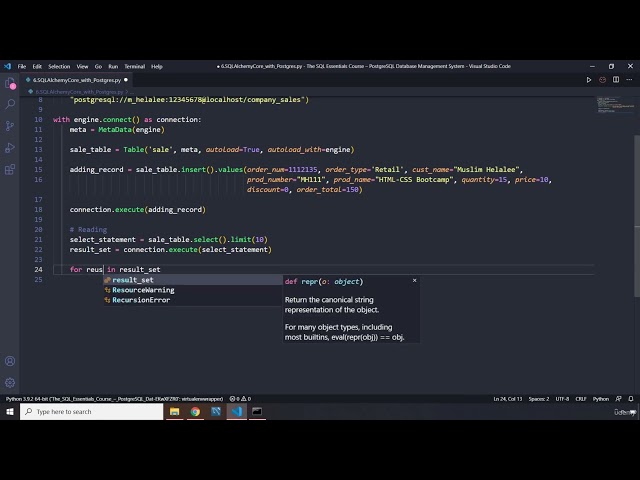Click the postgresql connection string on line 8
640x480 pixels.
coord(190,100)
